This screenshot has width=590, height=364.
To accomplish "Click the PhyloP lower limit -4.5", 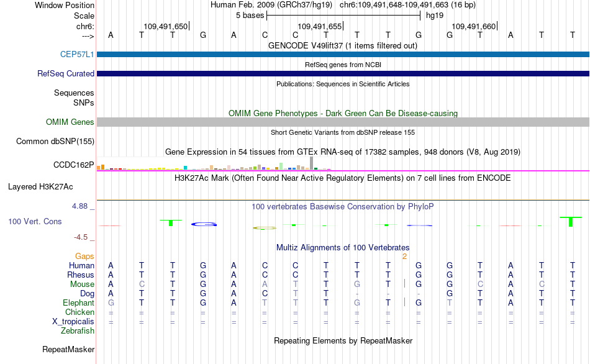I will point(81,237).
